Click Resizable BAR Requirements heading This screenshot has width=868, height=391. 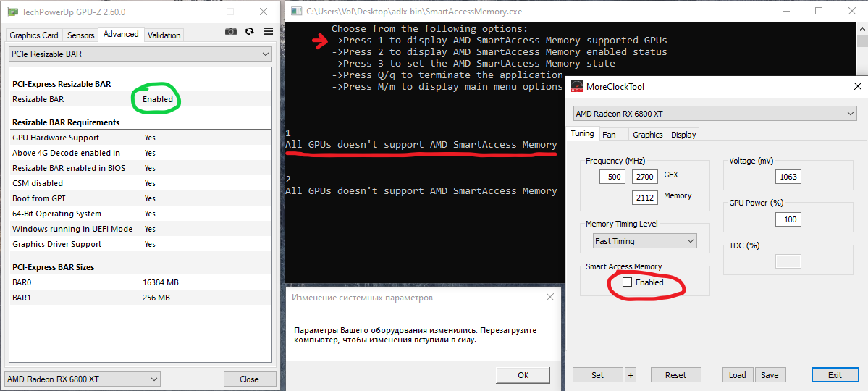tap(66, 122)
